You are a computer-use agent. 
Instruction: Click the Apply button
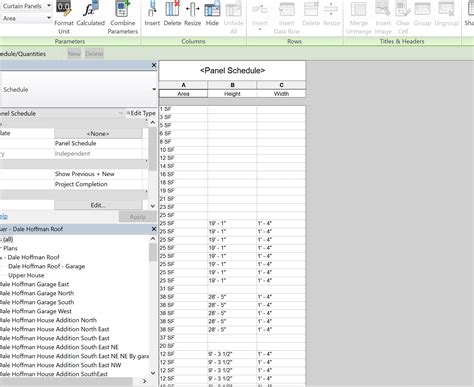pyautogui.click(x=137, y=217)
